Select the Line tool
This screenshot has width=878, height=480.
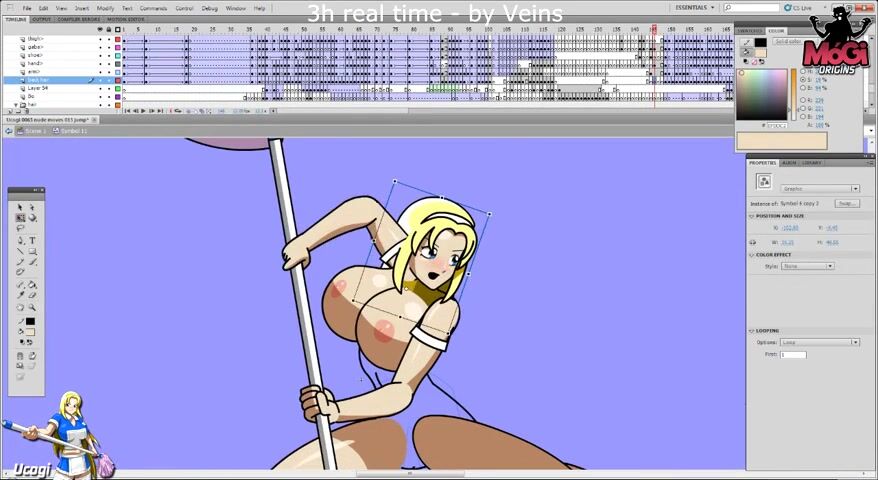point(20,251)
